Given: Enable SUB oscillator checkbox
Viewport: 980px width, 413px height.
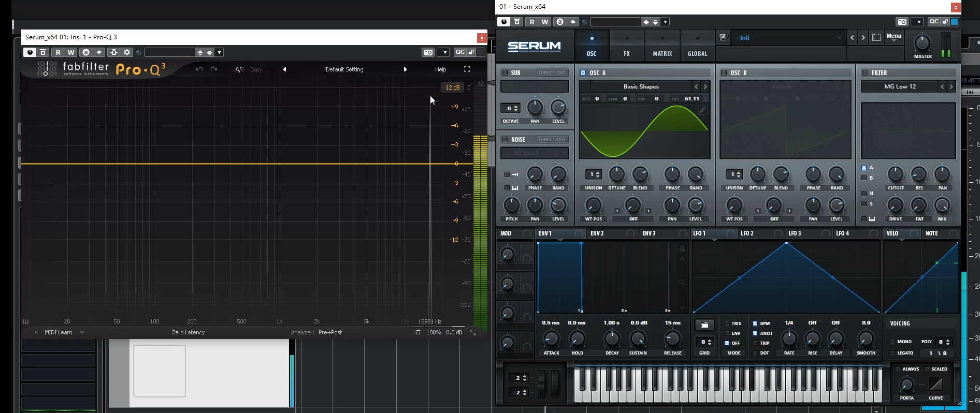Looking at the screenshot, I should click(x=505, y=73).
